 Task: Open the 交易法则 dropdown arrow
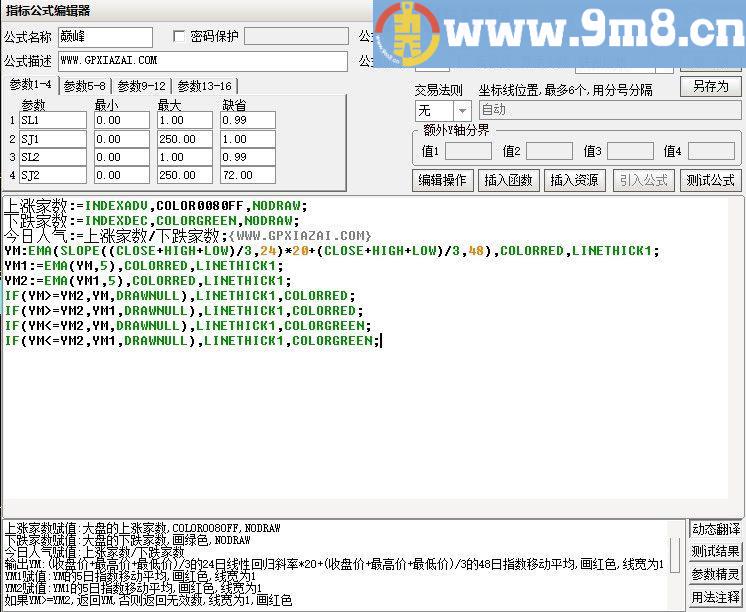click(462, 111)
